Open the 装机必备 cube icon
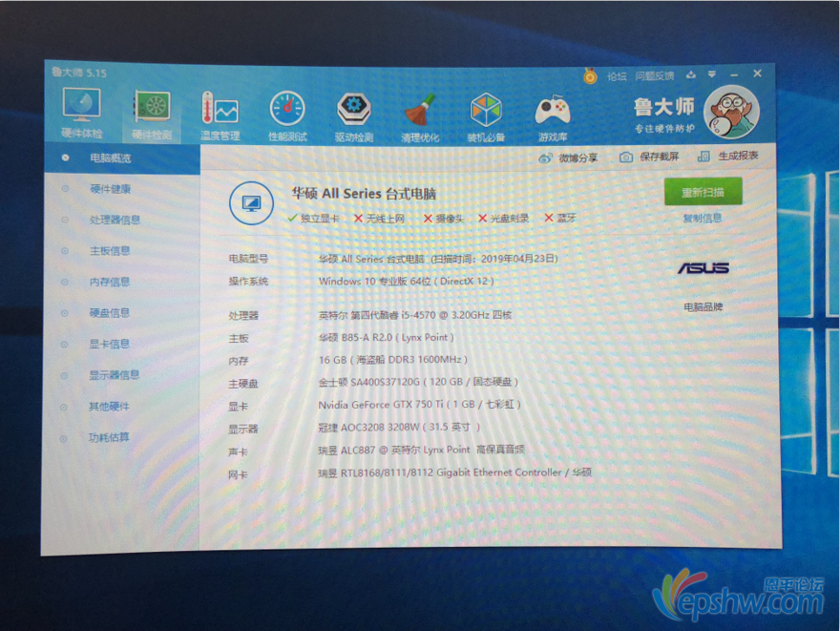Screen dimensions: 840x631 pyautogui.click(x=486, y=116)
